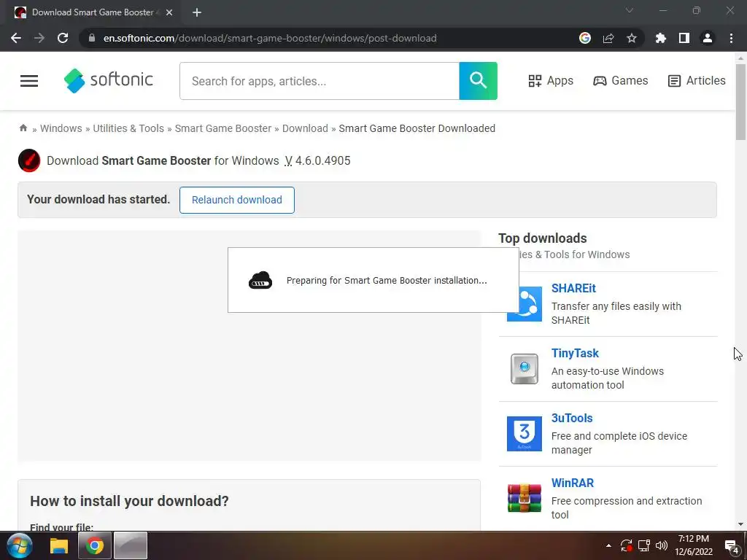
Task: Open the browser extensions puzzle icon
Action: [x=661, y=38]
